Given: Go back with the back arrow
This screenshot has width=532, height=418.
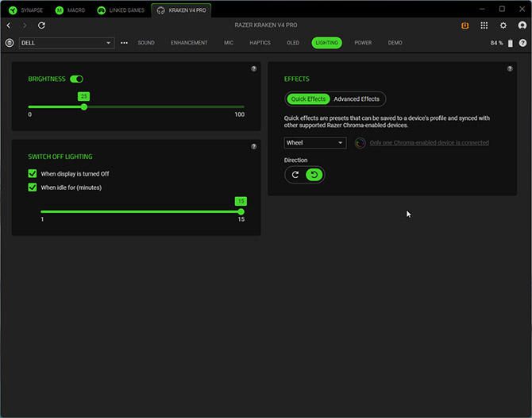Looking at the screenshot, I should 9,25.
